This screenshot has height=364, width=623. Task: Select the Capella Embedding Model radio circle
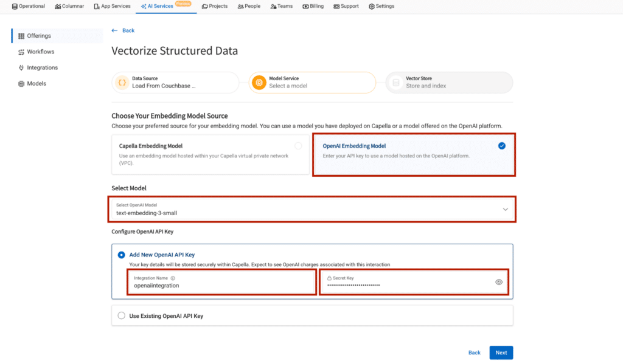[x=298, y=146]
